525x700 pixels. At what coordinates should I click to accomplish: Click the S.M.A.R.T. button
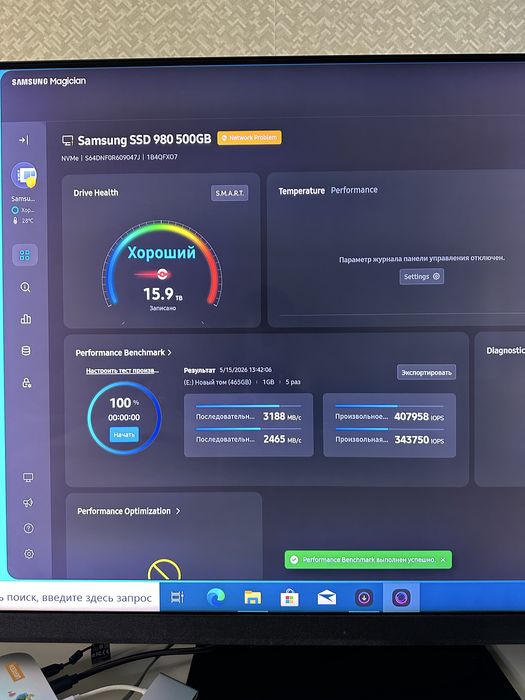tap(229, 193)
